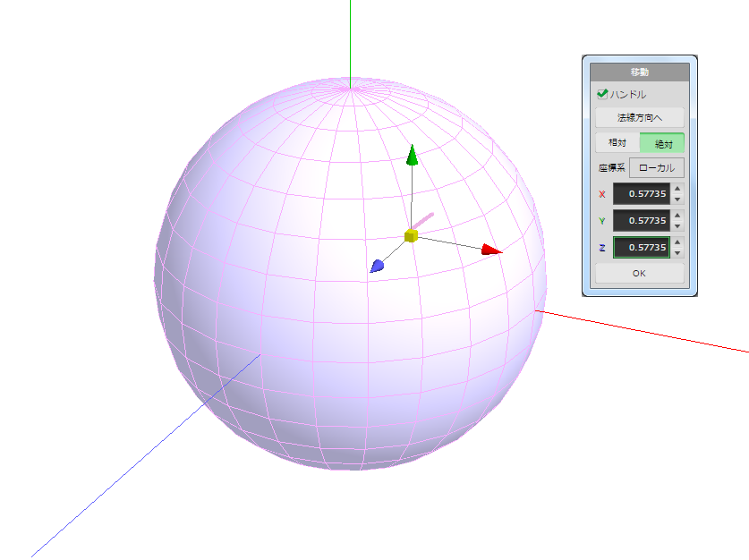
Task: Click the 移動 panel title bar
Action: [639, 72]
